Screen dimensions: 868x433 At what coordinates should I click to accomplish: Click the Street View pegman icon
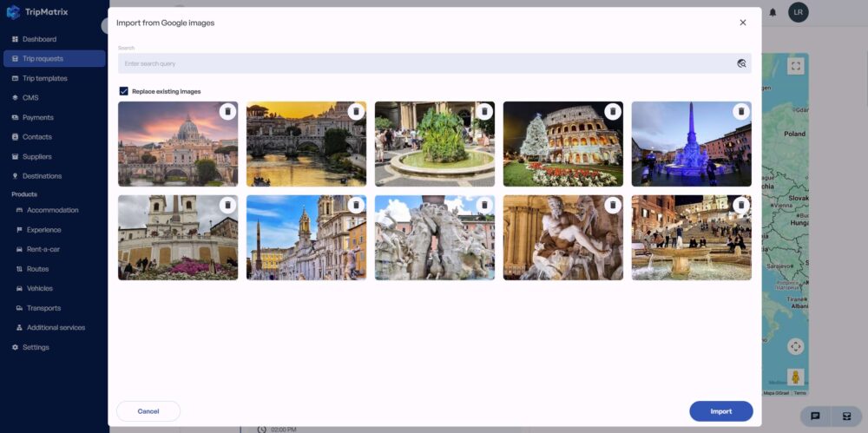(795, 377)
